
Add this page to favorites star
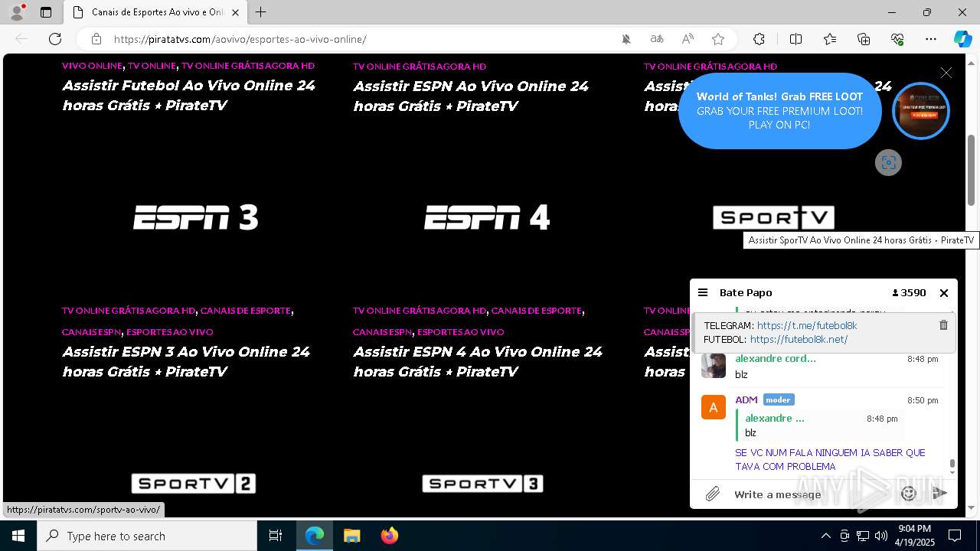(x=718, y=39)
